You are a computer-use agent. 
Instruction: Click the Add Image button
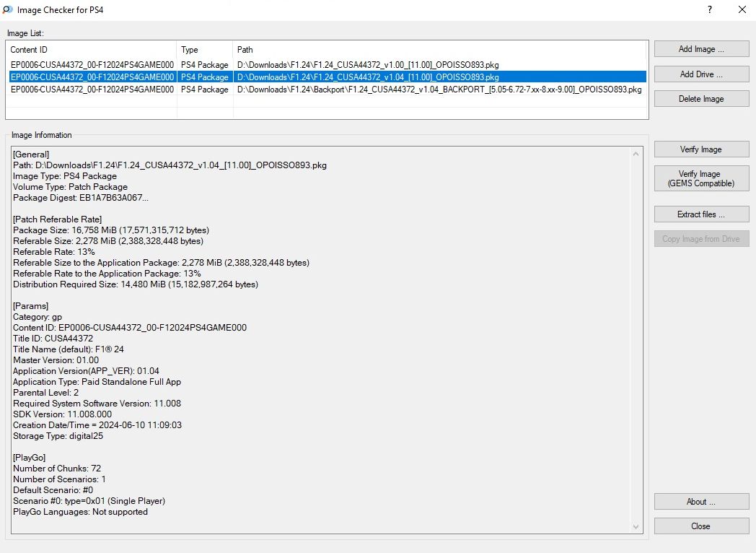[x=701, y=49]
